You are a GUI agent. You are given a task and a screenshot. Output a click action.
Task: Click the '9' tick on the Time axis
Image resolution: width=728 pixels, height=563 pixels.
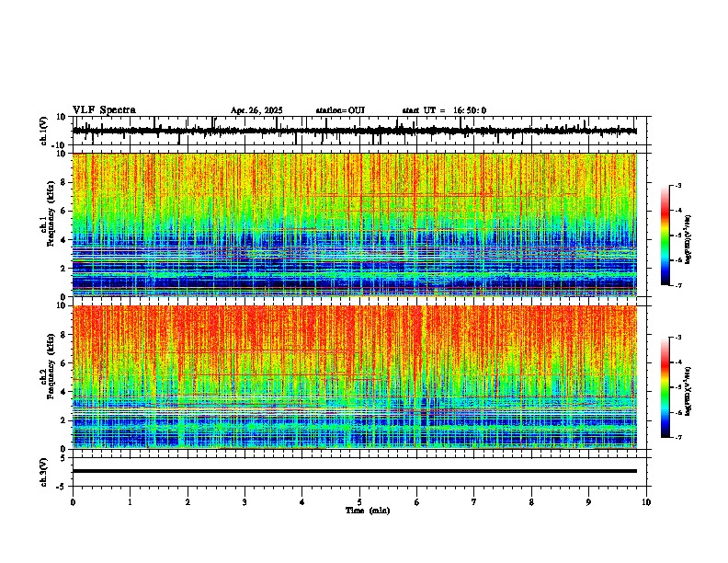point(588,502)
